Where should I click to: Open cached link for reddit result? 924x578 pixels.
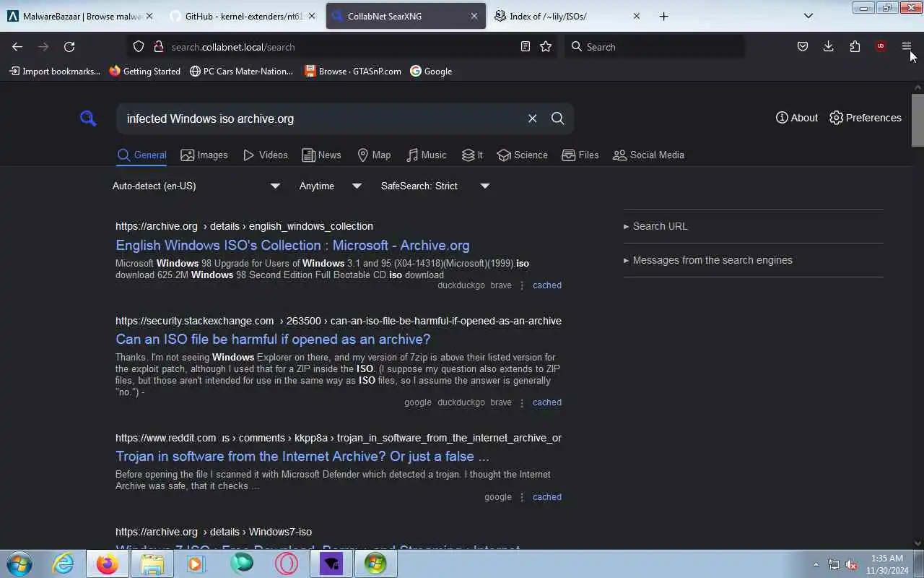point(546,497)
